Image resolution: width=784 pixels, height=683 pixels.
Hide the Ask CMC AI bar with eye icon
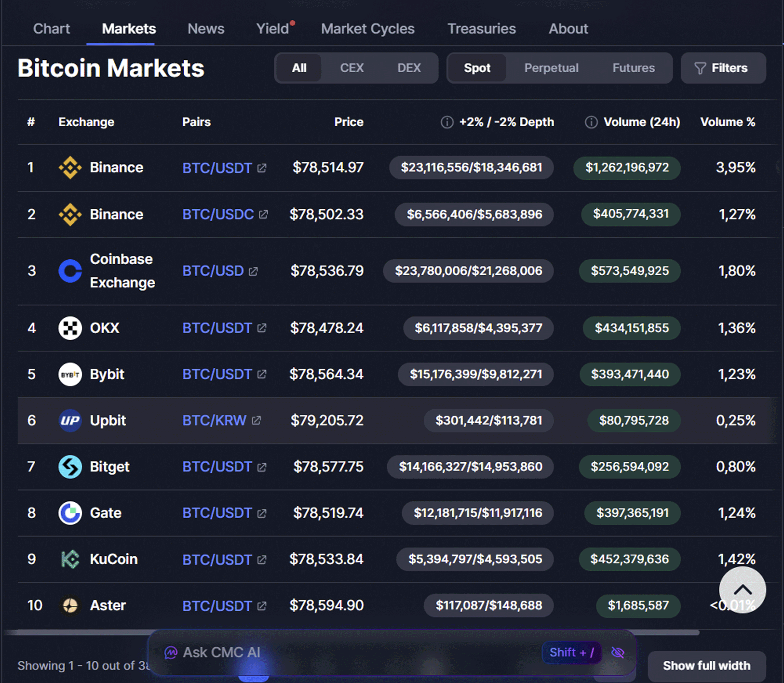[x=618, y=653]
